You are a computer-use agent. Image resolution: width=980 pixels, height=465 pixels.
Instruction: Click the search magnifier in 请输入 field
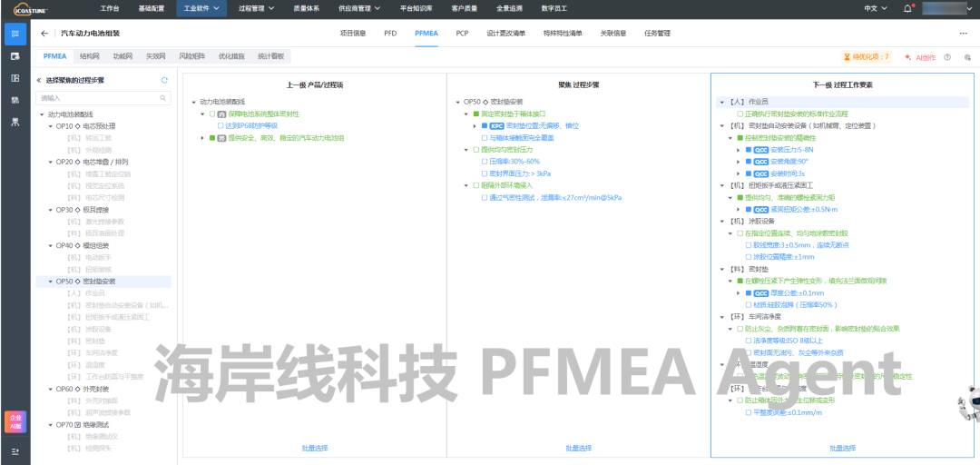click(163, 97)
